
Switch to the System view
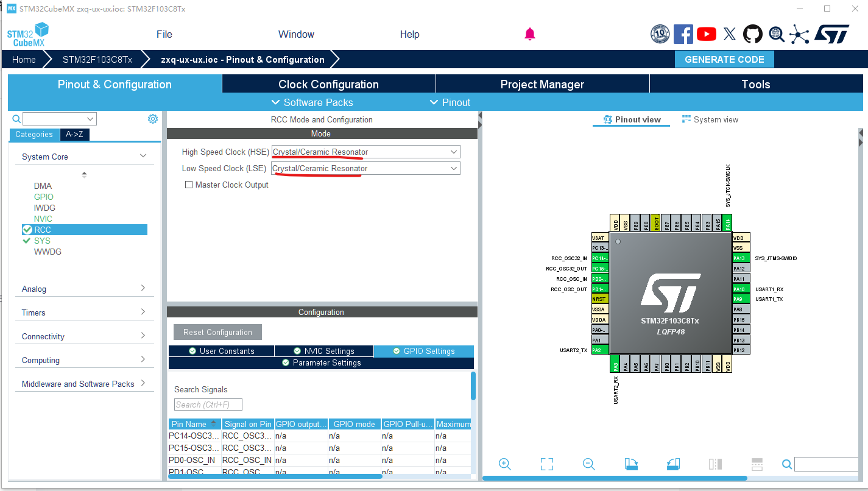[710, 119]
